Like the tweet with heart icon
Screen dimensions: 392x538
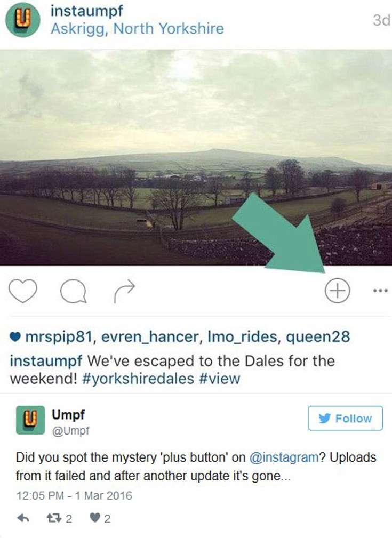(95, 518)
